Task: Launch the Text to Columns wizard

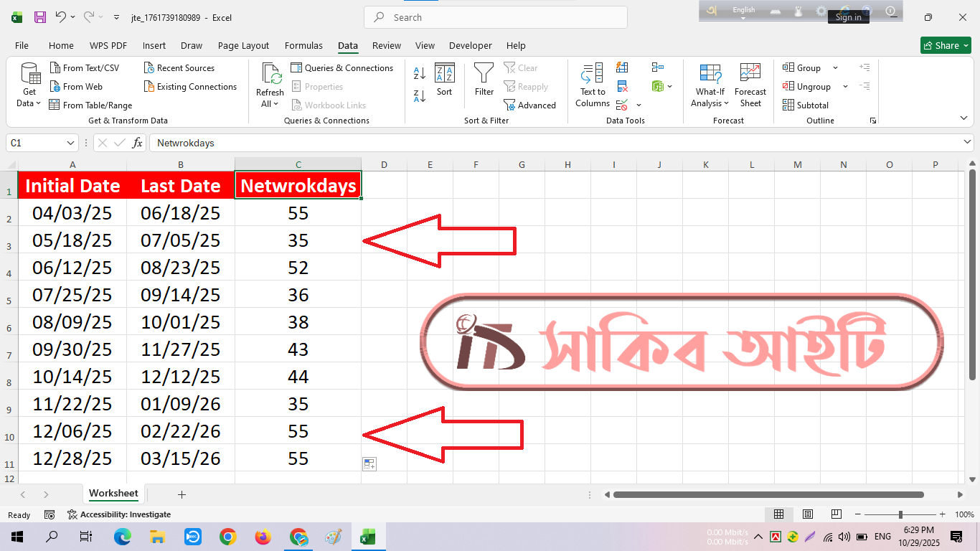Action: tap(592, 85)
